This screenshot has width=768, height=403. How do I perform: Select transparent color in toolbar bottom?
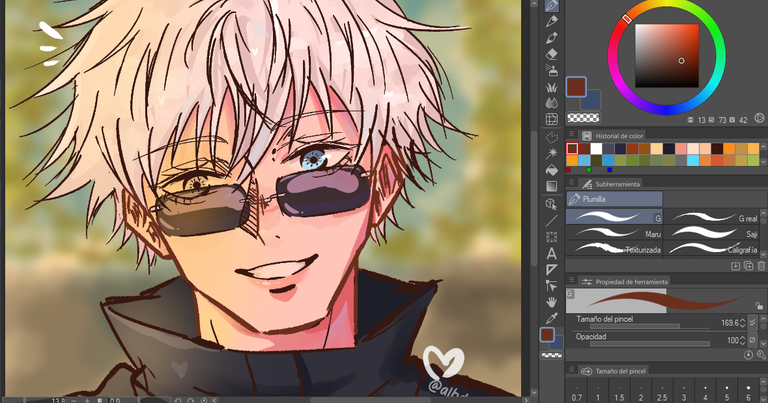(x=552, y=356)
